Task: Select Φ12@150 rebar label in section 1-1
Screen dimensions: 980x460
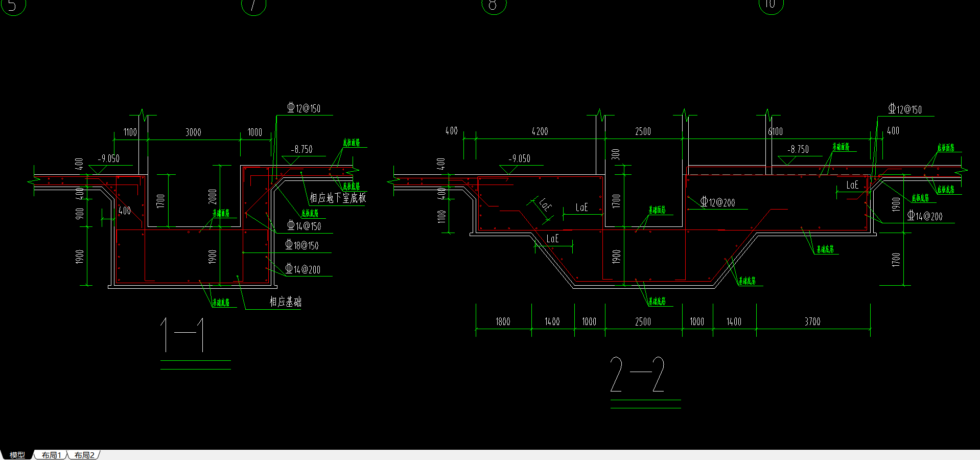Action: coord(304,108)
